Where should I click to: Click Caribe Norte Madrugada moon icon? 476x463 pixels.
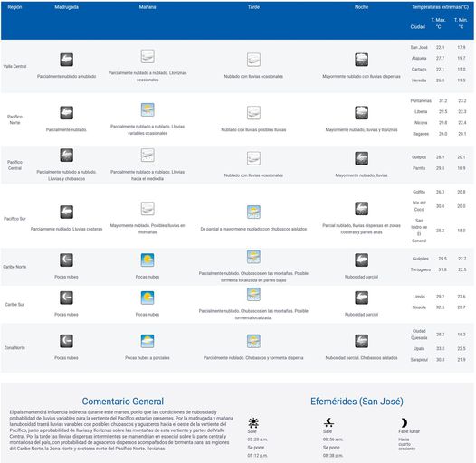pyautogui.click(x=66, y=260)
